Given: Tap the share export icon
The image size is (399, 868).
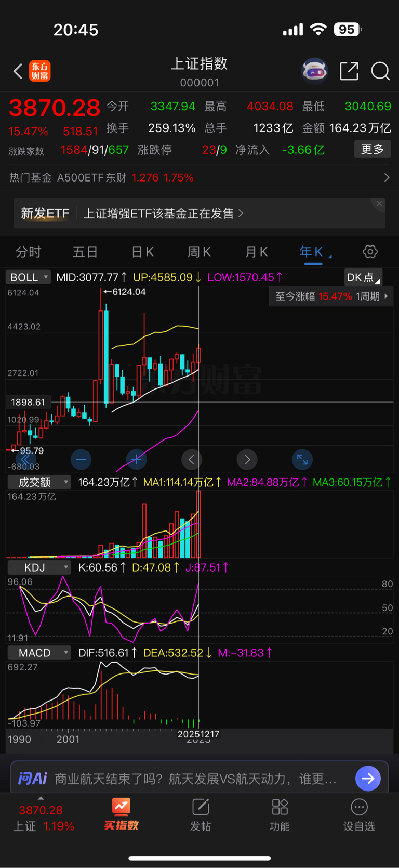Looking at the screenshot, I should point(349,71).
